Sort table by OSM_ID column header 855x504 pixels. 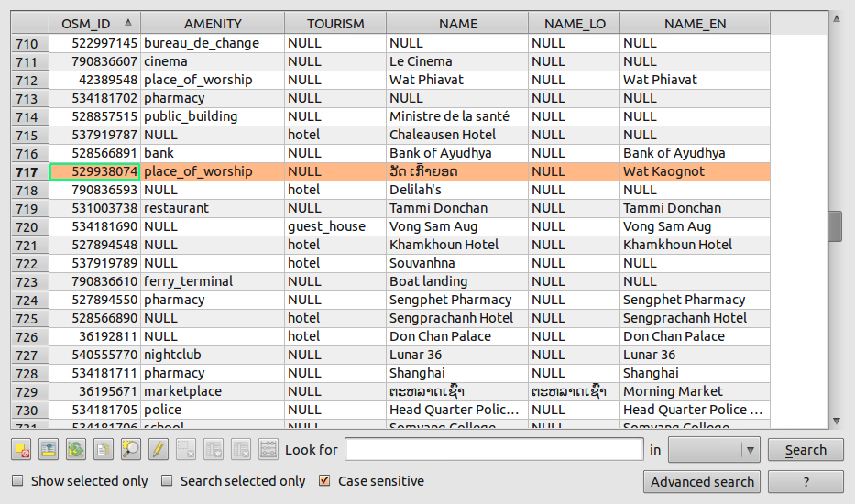point(95,24)
